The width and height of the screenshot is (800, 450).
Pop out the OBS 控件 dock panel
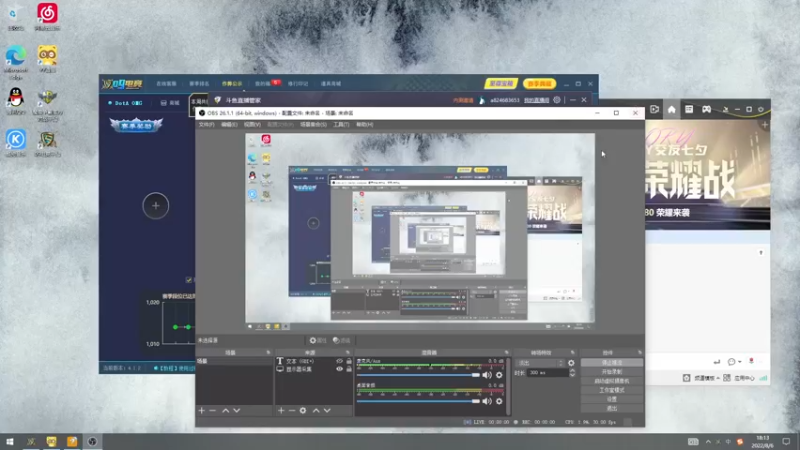(639, 353)
